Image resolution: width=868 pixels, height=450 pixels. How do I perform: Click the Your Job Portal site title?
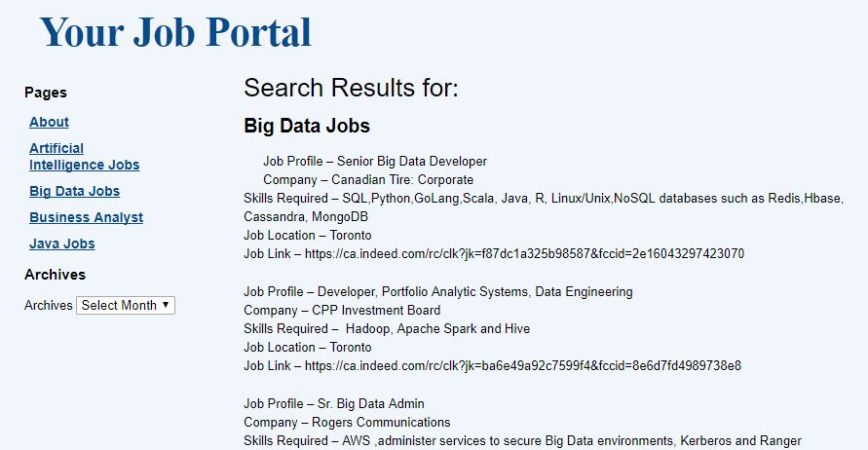175,32
